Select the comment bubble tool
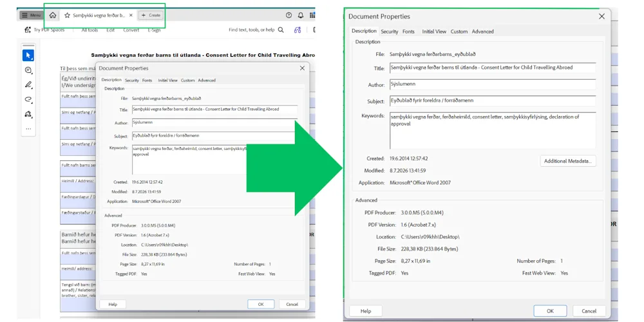Image resolution: width=644 pixels, height=322 pixels. click(x=28, y=70)
